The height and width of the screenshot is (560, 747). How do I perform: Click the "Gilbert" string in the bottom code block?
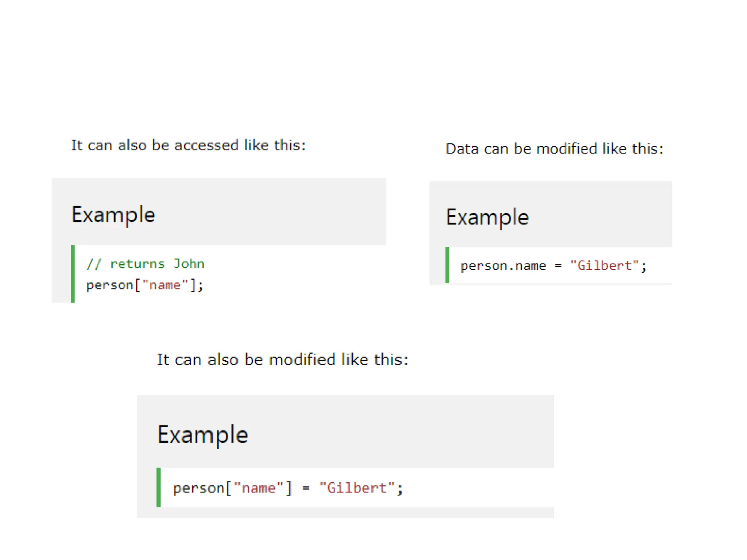click(357, 488)
